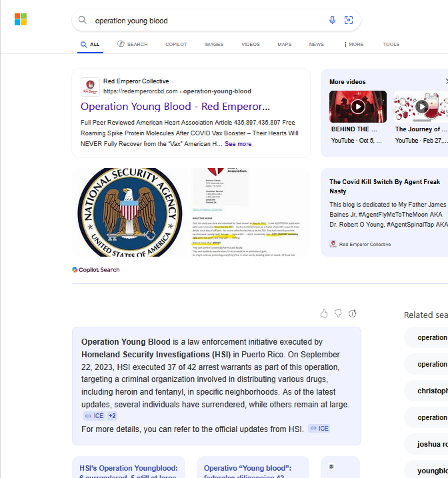
Task: Open Operation Young Blood - Red Emperor link
Action: pyautogui.click(x=175, y=107)
